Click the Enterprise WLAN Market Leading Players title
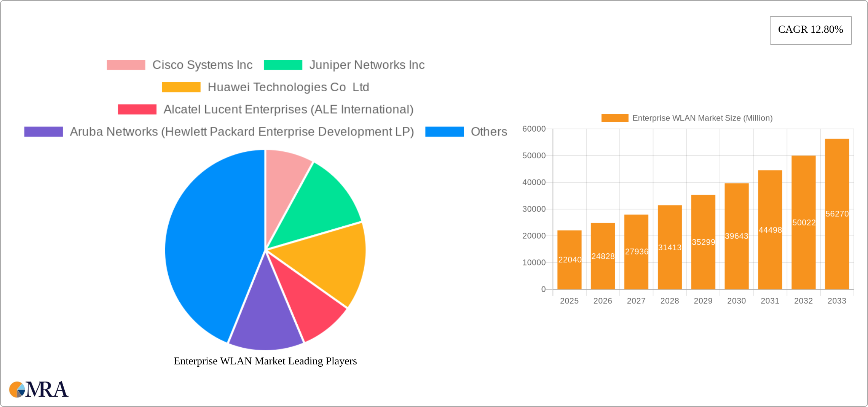 265,361
